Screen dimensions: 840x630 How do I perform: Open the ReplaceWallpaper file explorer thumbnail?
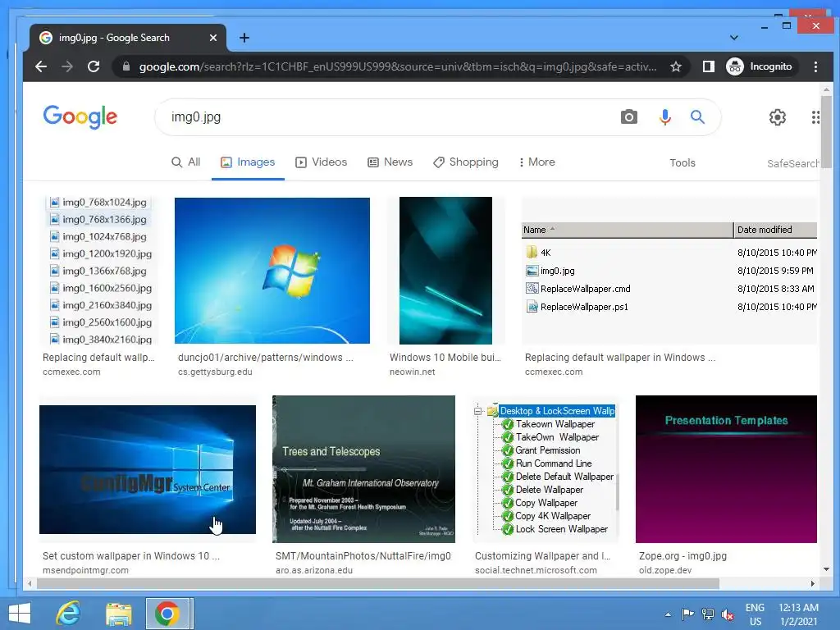click(669, 271)
